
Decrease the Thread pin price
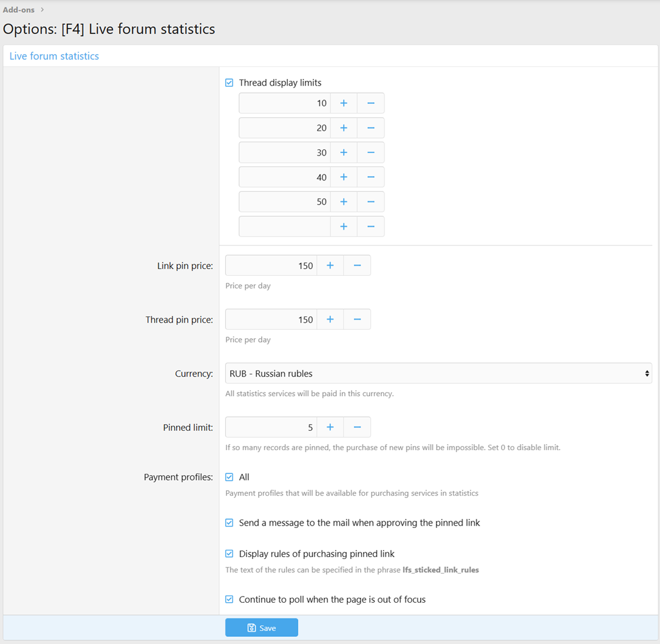point(357,320)
